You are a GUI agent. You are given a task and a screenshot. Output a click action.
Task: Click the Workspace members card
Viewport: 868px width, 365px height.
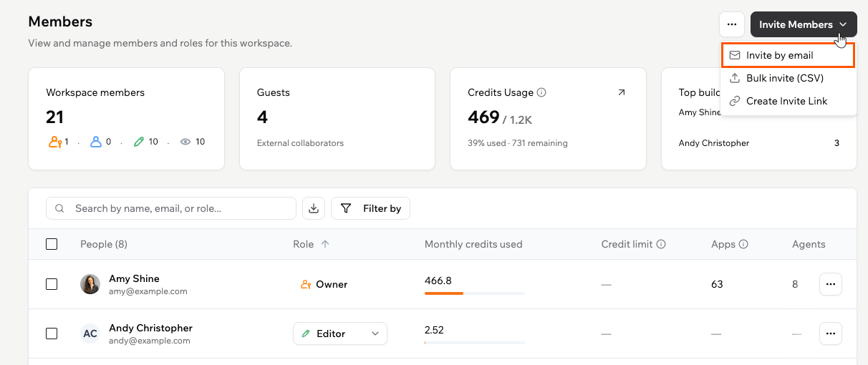pos(126,119)
